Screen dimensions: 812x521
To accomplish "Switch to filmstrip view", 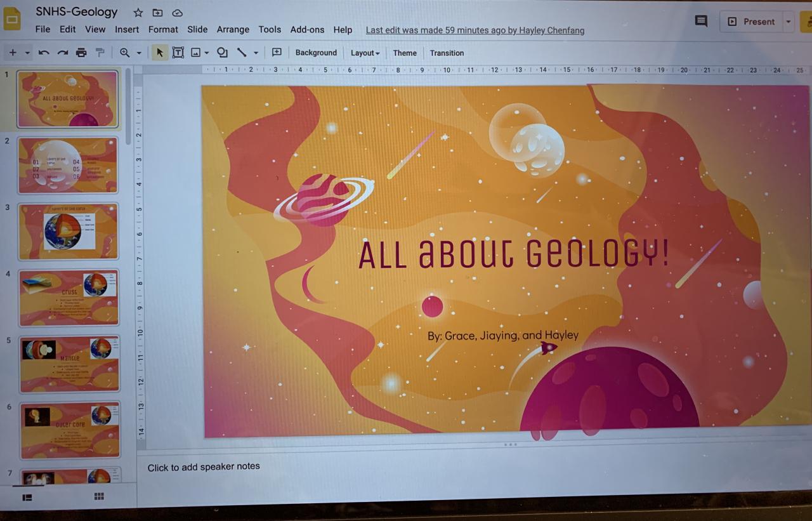I will pos(27,498).
